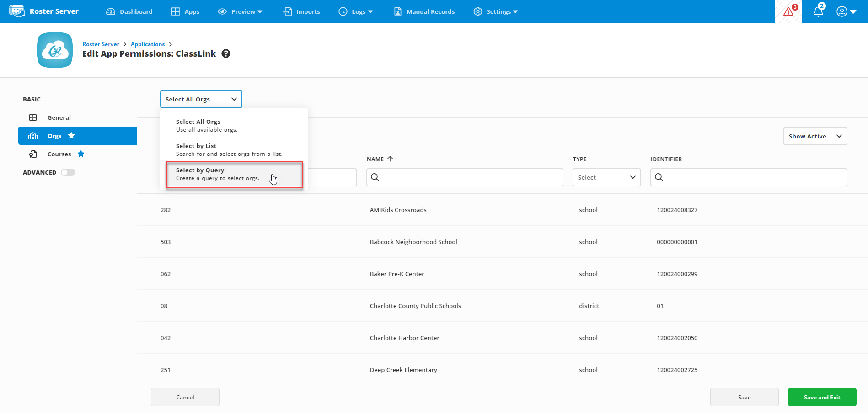The height and width of the screenshot is (414, 868).
Task: Open the Show Active filter dropdown
Action: 815,136
